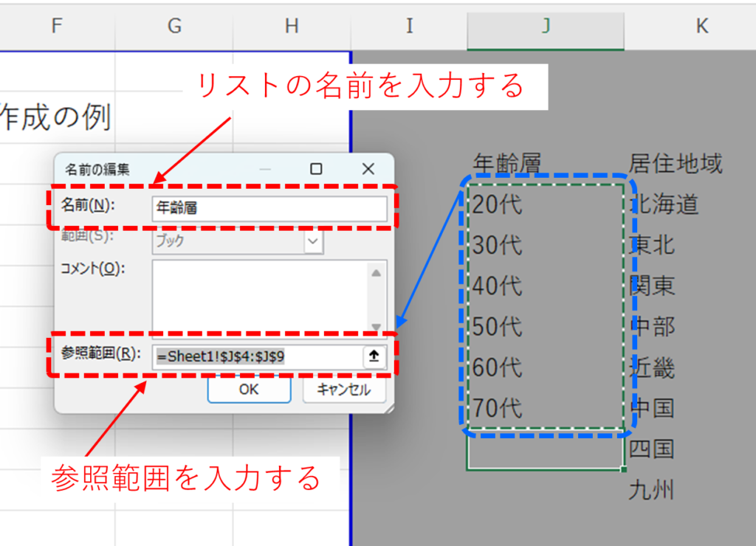The image size is (756, 546).
Task: Select the 居住地域 header cell
Action: point(675,163)
